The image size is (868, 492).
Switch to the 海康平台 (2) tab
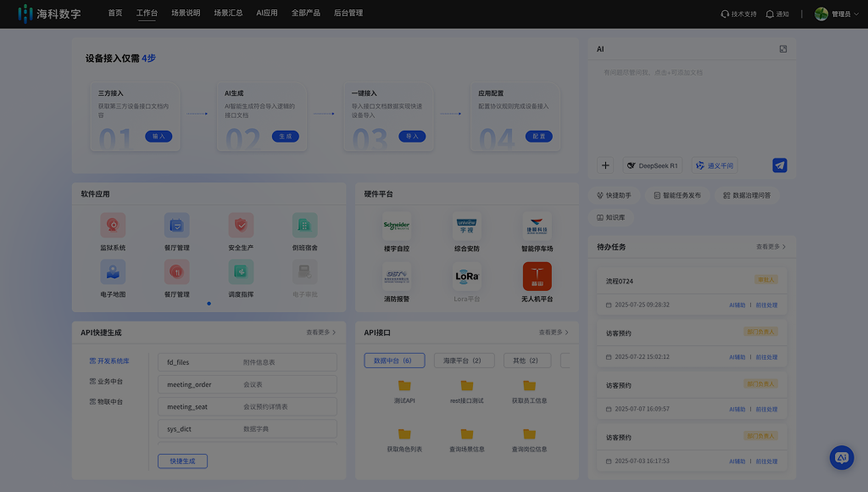point(464,361)
